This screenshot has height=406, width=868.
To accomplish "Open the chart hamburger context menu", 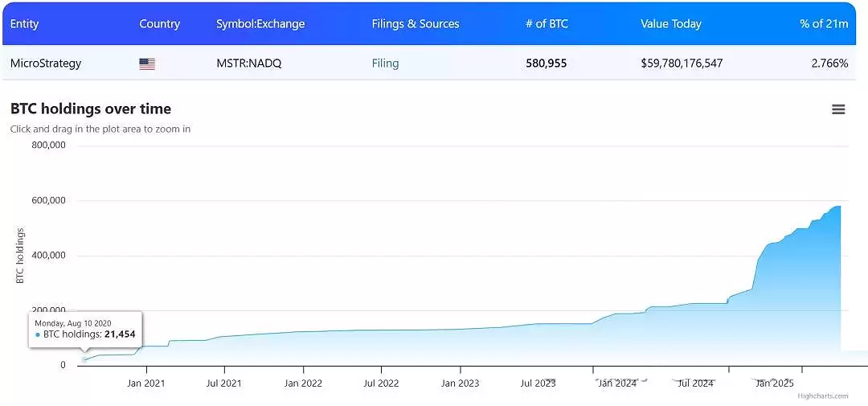I will [838, 109].
